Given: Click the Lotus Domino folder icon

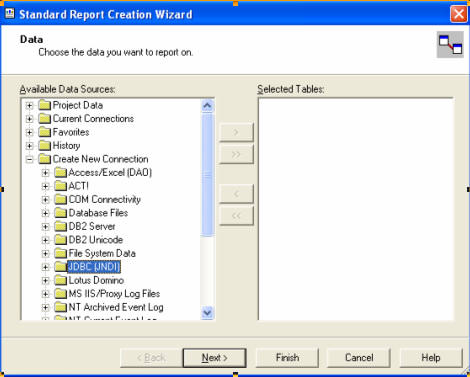Looking at the screenshot, I should (60, 280).
